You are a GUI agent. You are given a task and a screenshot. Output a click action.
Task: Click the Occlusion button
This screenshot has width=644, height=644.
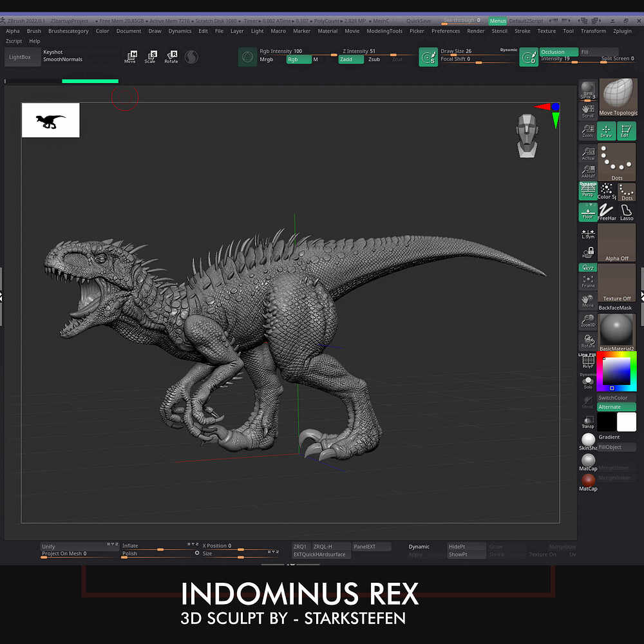(558, 52)
